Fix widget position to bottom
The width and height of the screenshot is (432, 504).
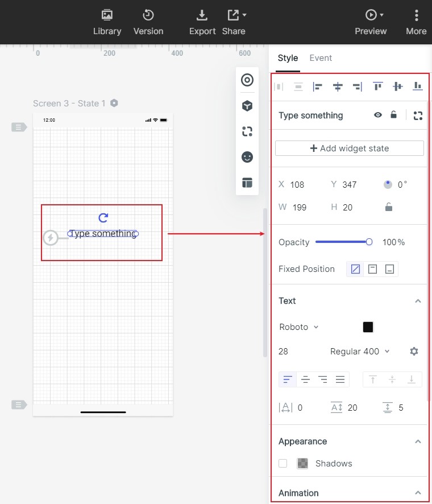coord(389,269)
